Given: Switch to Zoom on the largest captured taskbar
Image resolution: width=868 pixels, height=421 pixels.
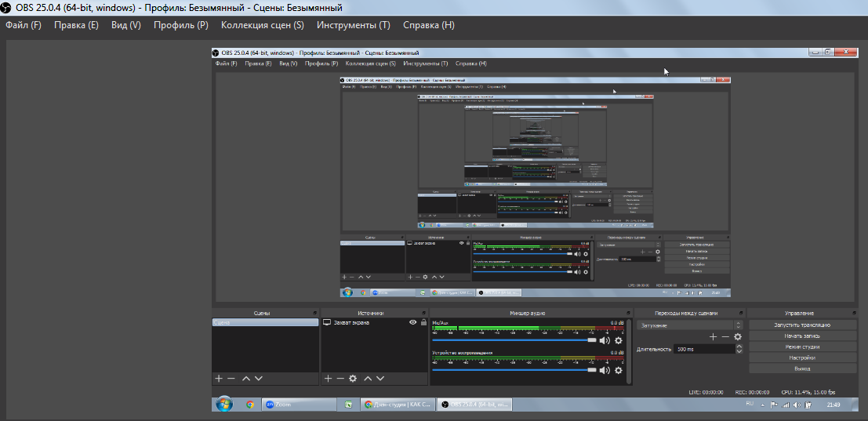Looking at the screenshot, I should [299, 405].
